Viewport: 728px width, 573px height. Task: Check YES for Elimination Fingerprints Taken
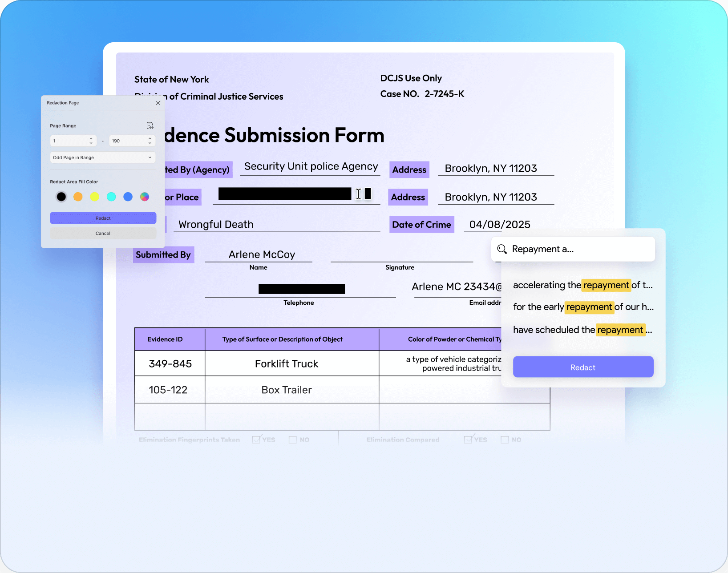[x=256, y=440]
